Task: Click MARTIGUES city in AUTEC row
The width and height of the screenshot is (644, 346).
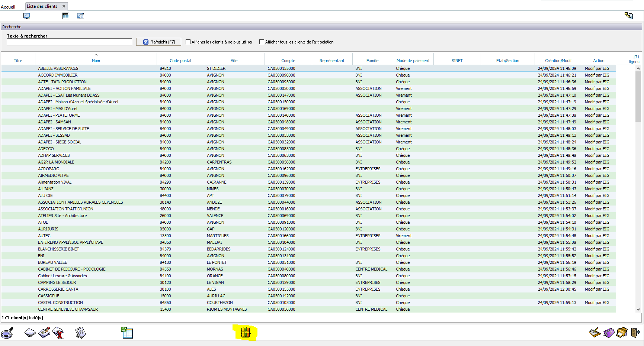Action: (218, 236)
